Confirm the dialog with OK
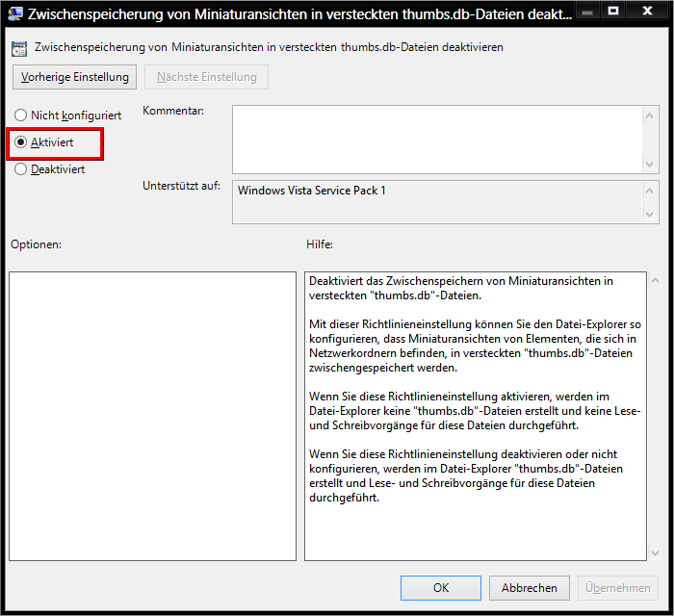 tap(441, 587)
